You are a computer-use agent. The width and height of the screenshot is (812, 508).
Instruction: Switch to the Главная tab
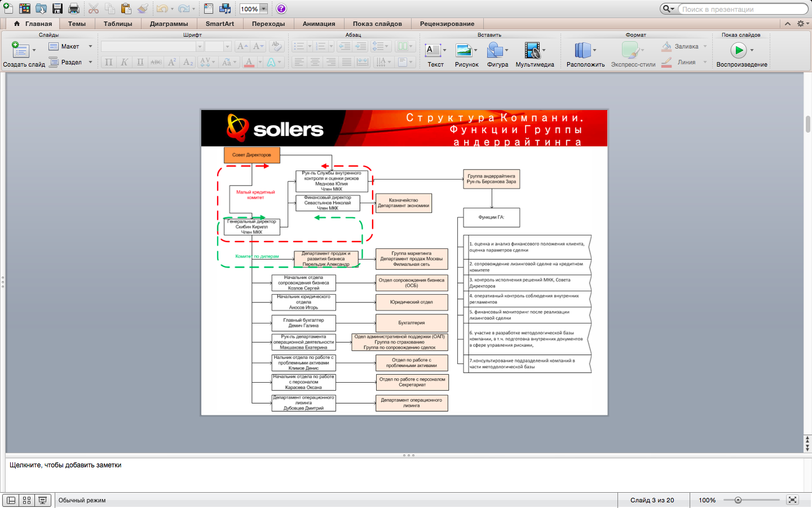tap(33, 24)
